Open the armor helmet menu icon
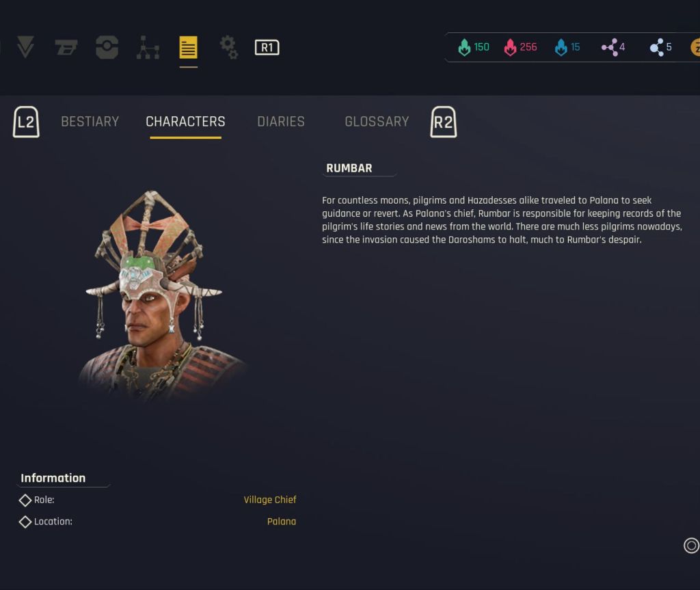This screenshot has height=590, width=700. (x=107, y=47)
